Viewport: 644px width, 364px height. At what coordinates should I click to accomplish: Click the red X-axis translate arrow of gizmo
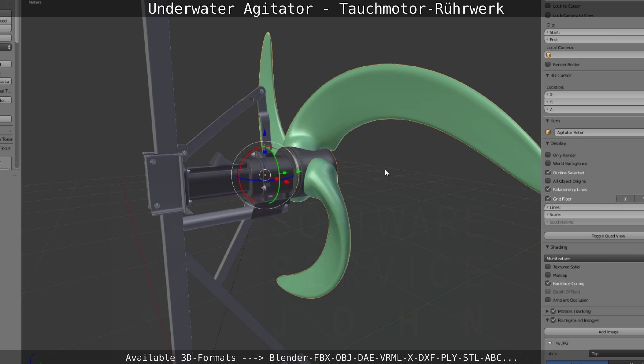coord(287,182)
